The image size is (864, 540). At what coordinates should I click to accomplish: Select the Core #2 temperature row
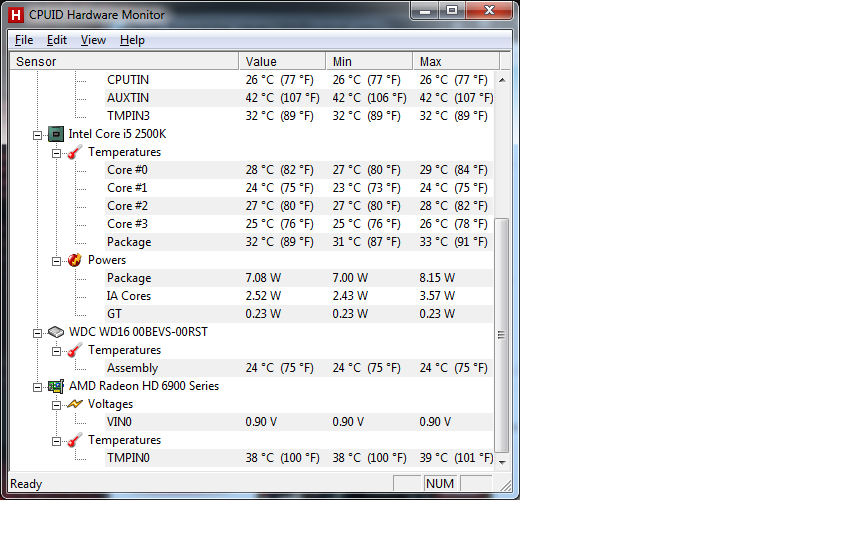(x=299, y=206)
